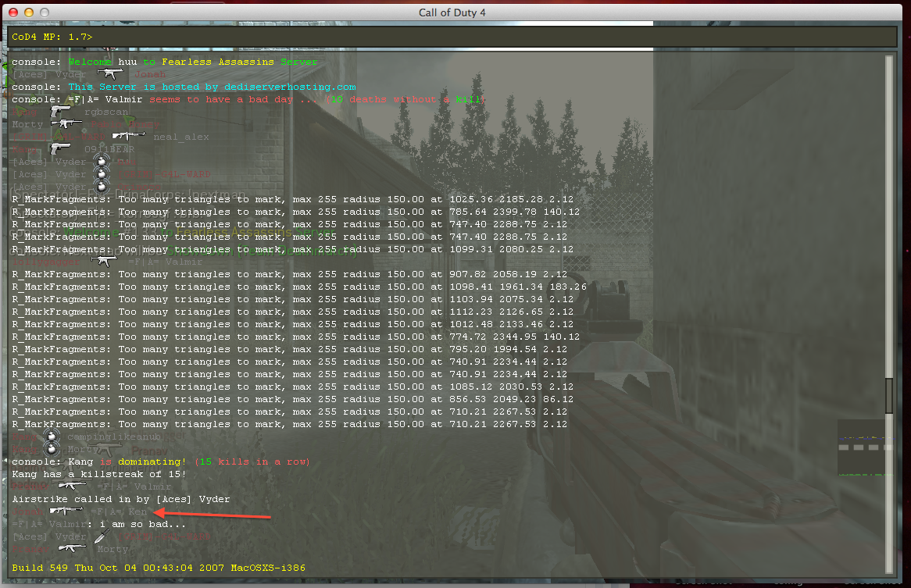Click the rifle icon beside neal_alex

coord(128,136)
